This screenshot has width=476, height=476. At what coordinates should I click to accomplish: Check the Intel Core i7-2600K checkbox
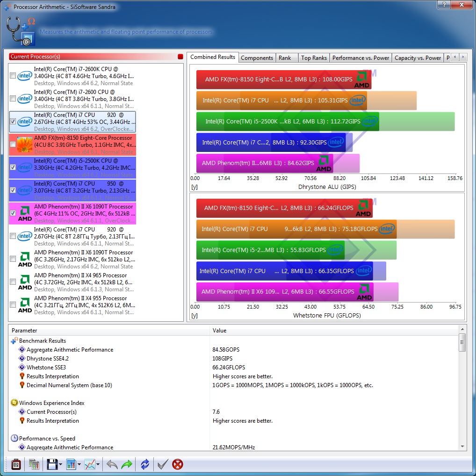[13, 76]
